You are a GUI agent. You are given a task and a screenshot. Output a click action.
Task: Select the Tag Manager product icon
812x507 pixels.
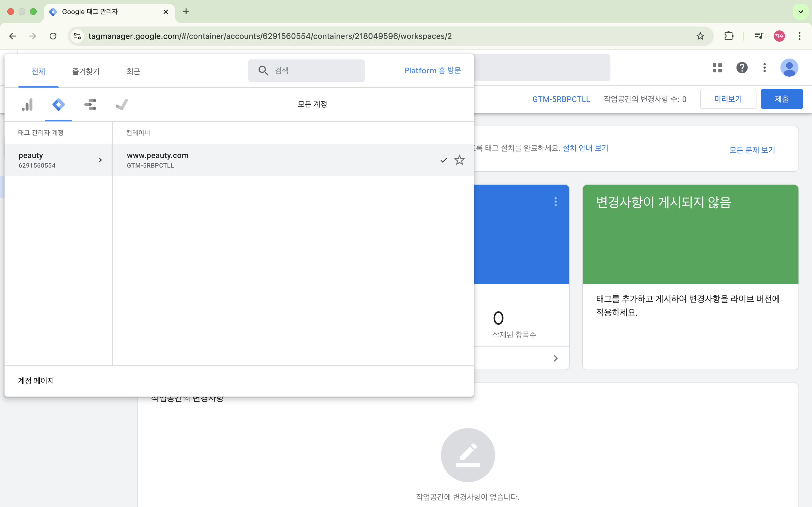(x=58, y=104)
